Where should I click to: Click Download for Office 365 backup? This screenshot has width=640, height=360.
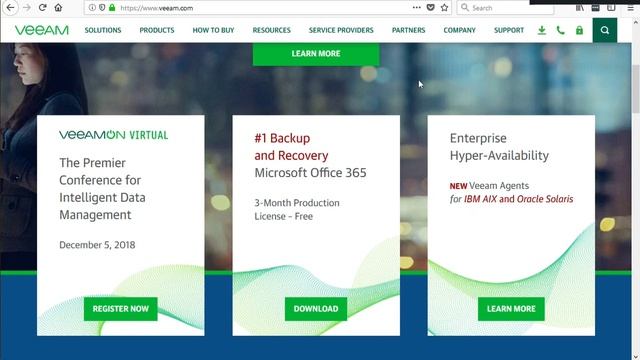[316, 309]
